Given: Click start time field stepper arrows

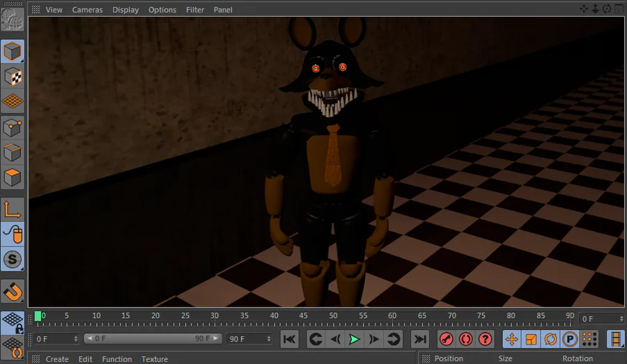Looking at the screenshot, I should tap(76, 339).
